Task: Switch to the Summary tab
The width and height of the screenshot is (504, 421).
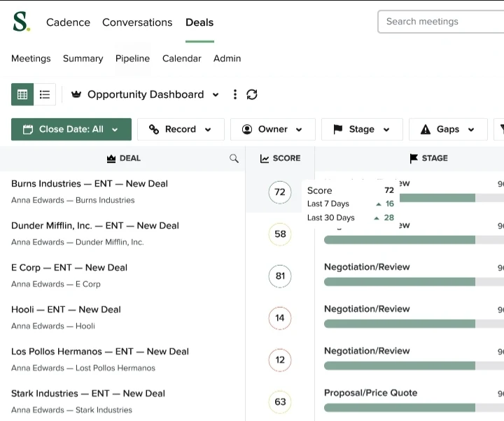Action: (83, 59)
